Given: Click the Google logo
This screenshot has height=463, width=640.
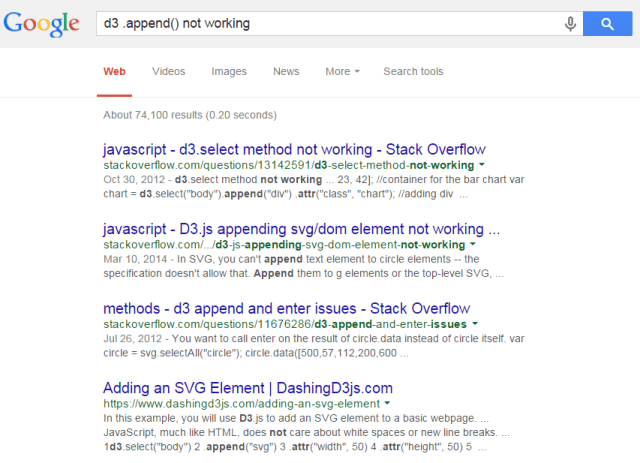Looking at the screenshot, I should coord(41,24).
